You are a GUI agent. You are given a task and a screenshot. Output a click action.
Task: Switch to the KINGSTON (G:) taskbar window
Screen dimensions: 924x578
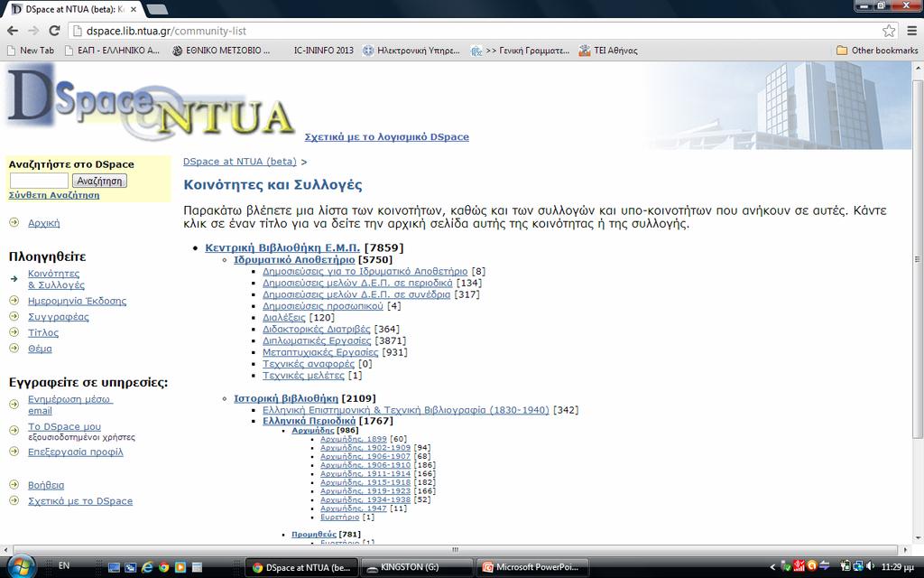coord(417,567)
